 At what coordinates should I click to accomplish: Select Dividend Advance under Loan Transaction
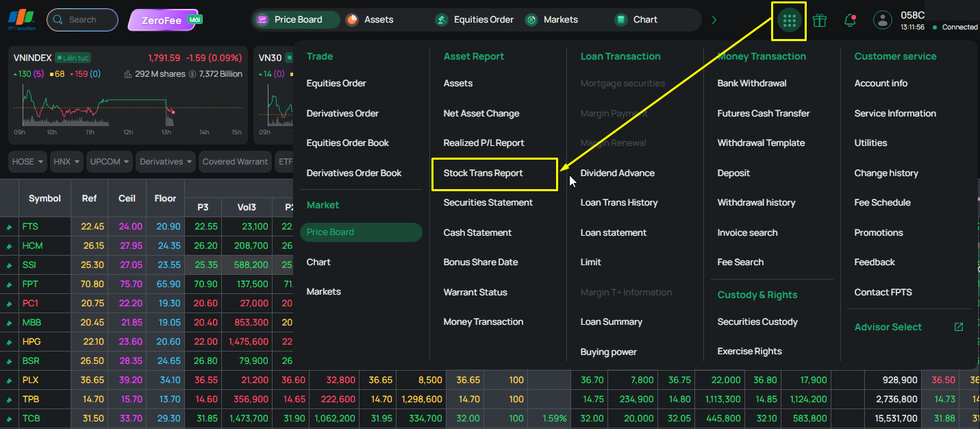pyautogui.click(x=618, y=173)
